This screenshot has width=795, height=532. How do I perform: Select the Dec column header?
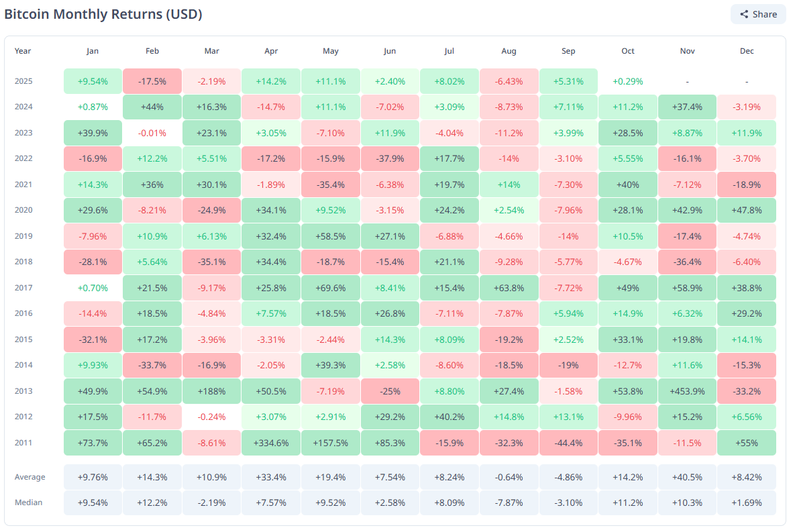(x=747, y=50)
